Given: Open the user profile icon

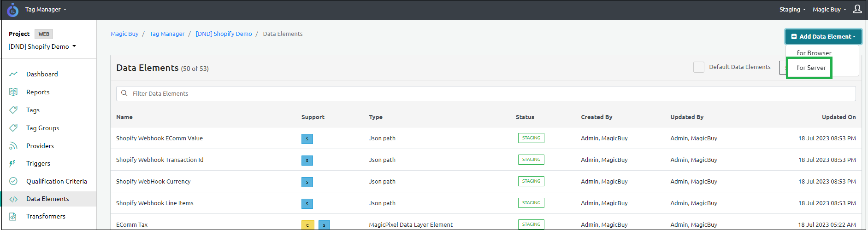Looking at the screenshot, I should (x=857, y=9).
